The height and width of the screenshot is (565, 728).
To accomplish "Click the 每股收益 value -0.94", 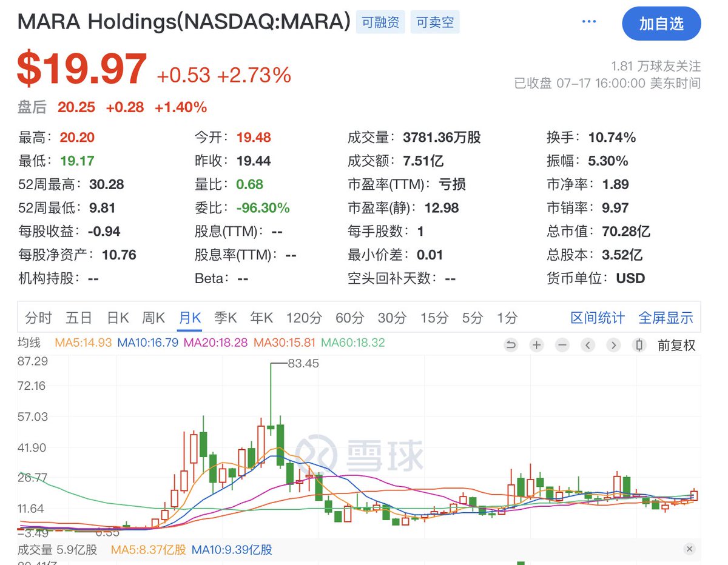I will click(104, 232).
